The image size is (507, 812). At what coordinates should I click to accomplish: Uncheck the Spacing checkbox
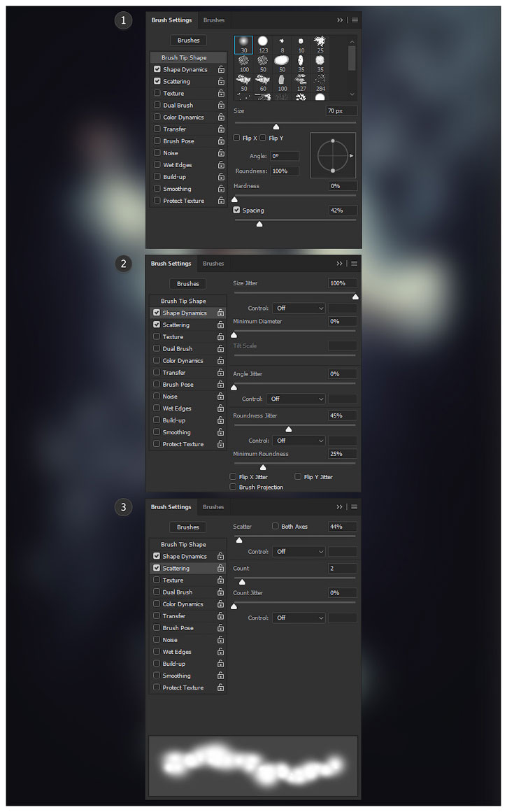[236, 211]
